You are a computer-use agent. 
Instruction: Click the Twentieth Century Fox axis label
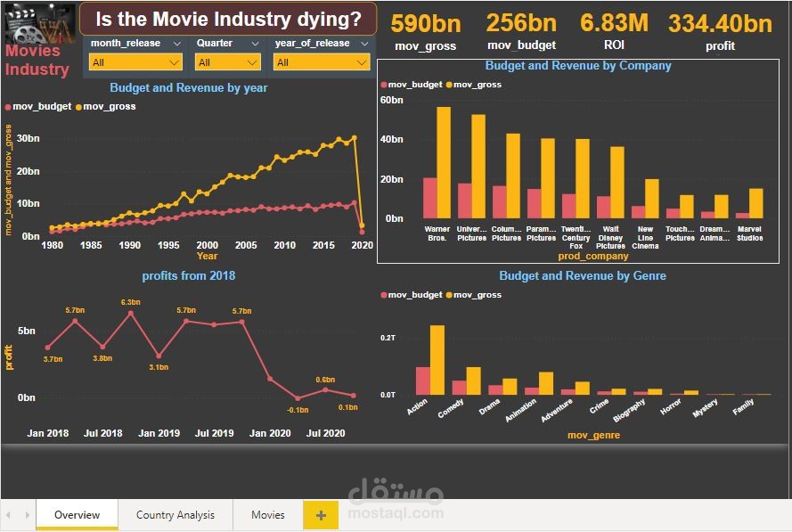pos(576,237)
